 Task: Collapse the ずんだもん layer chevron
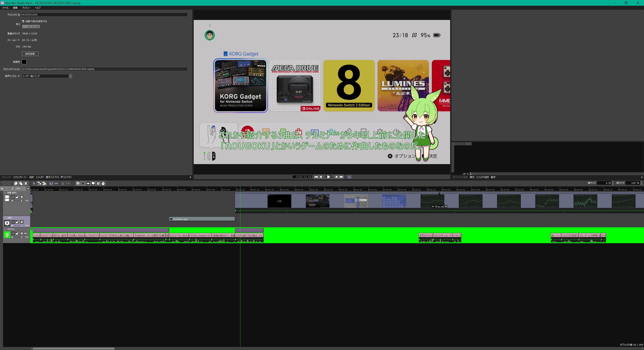tap(5, 229)
